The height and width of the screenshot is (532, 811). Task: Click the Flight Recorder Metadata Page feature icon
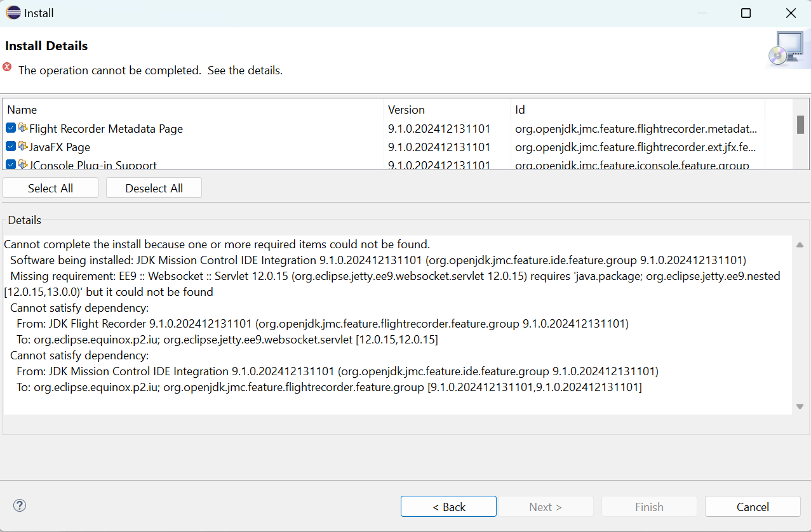pyautogui.click(x=23, y=128)
